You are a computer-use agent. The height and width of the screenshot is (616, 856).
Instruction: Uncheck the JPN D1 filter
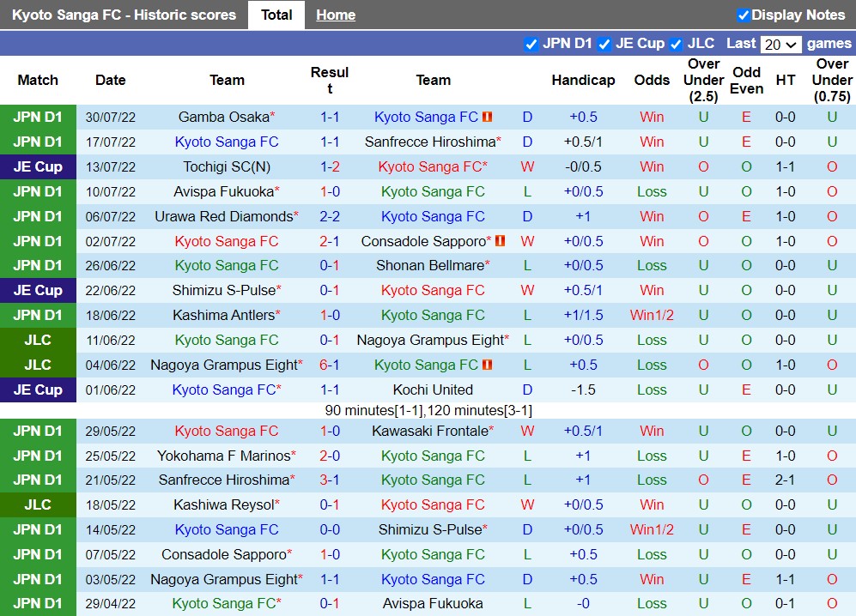click(x=532, y=44)
